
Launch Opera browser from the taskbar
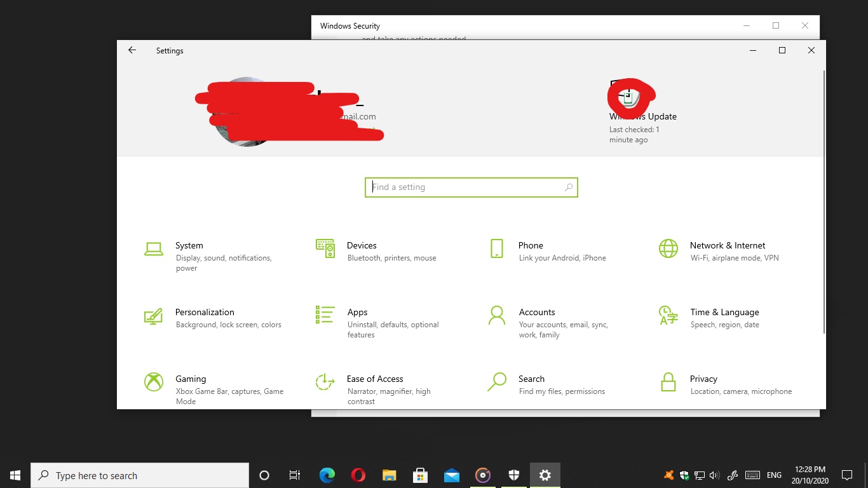pyautogui.click(x=358, y=475)
